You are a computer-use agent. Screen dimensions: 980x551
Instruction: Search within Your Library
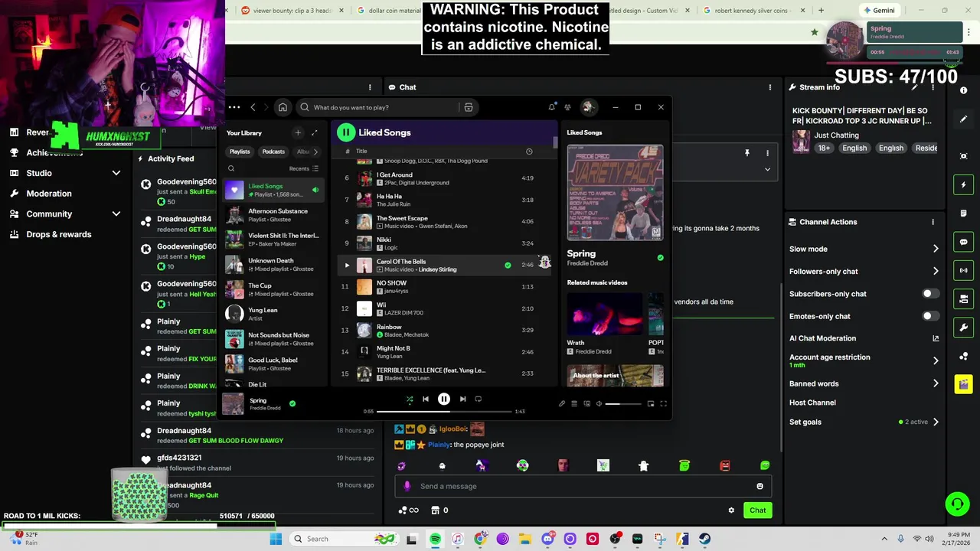[x=231, y=168]
